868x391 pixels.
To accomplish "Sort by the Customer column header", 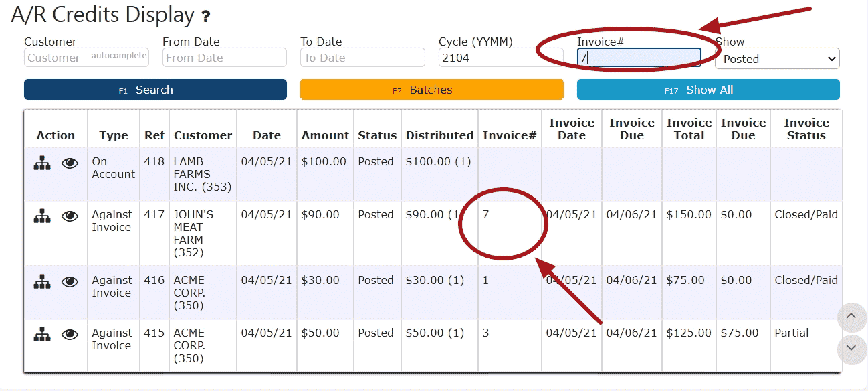I will click(x=203, y=135).
